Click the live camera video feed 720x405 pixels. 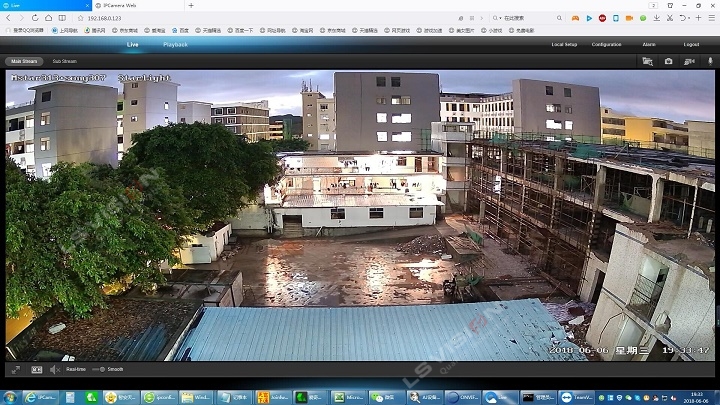(x=360, y=215)
